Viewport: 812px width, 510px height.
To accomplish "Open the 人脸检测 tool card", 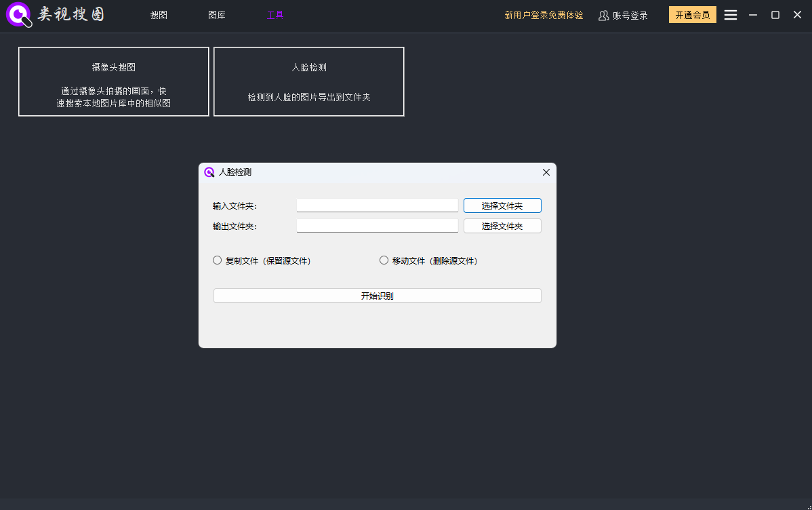I will tap(309, 81).
